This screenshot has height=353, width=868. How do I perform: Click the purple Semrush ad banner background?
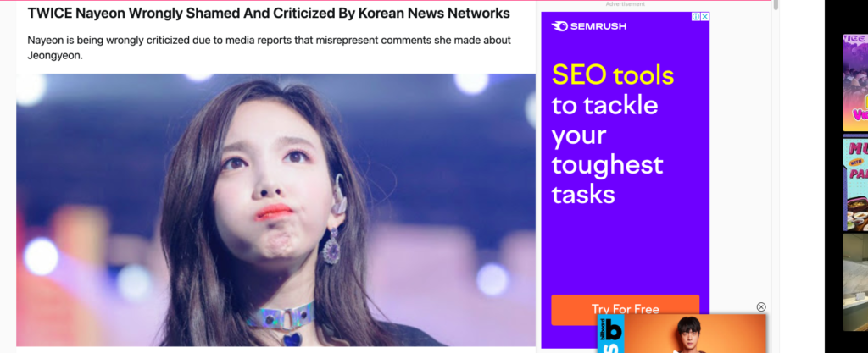pos(625,249)
